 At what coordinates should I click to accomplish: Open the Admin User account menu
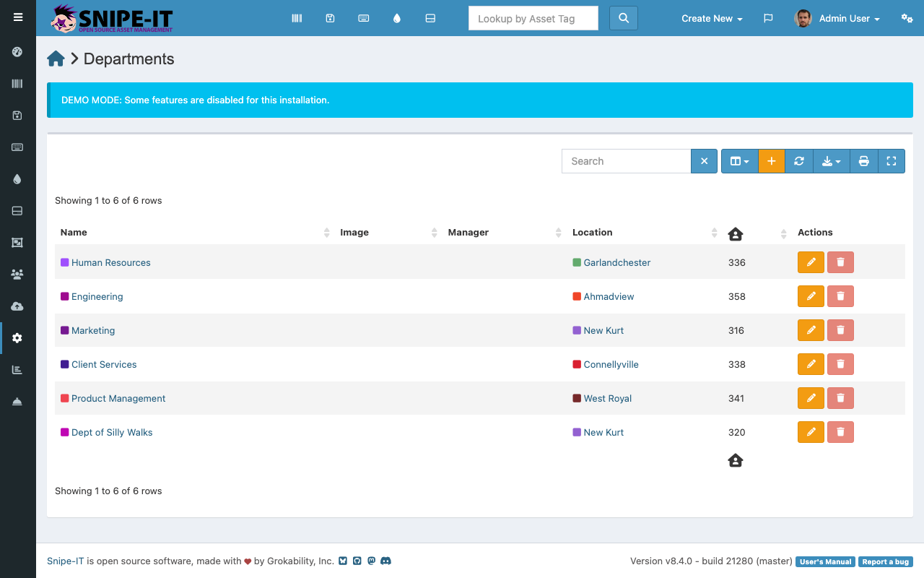coord(837,19)
